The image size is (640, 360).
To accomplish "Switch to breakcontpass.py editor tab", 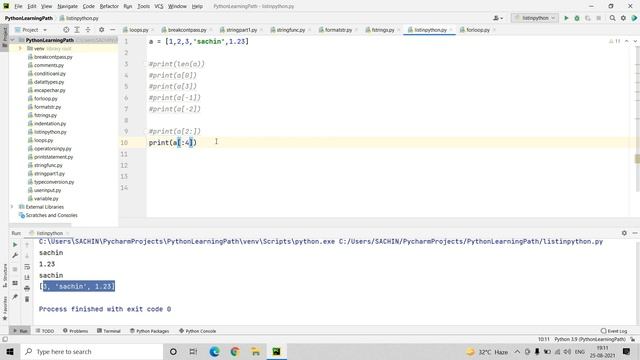I will point(187,30).
